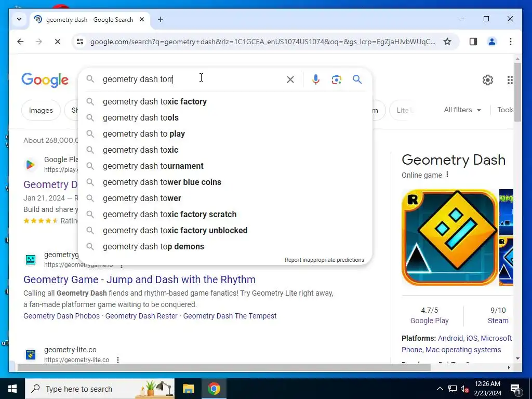
Task: Open Geometry Dash The Tempest sitelink
Action: [x=230, y=316]
